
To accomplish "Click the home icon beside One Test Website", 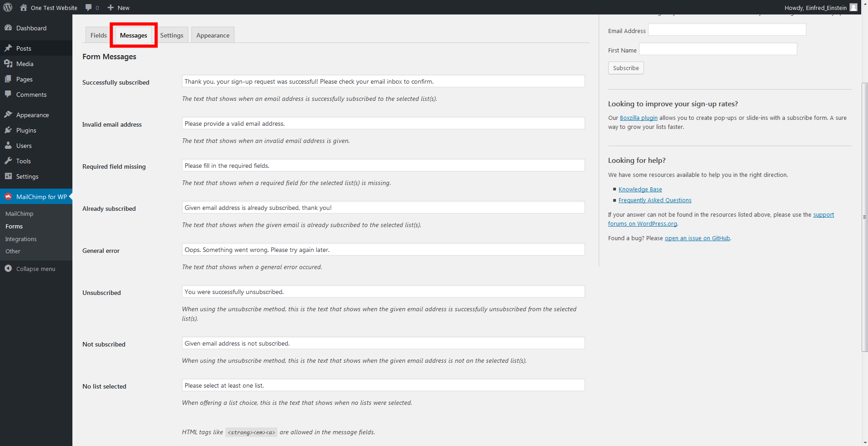I will point(24,8).
